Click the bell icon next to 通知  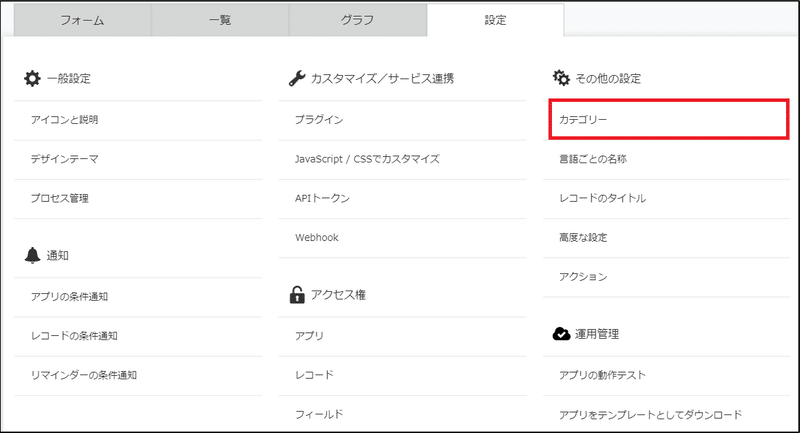click(32, 255)
